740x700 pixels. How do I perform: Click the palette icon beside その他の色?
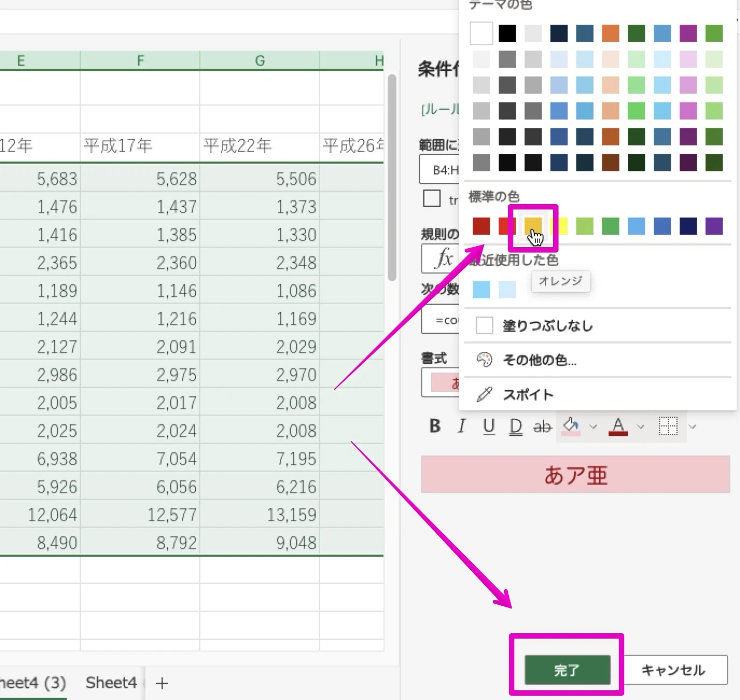coord(485,360)
